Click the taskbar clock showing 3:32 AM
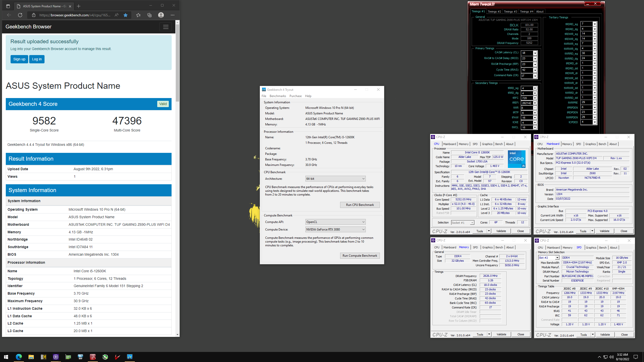Viewport: 644px width, 362px height. pyautogui.click(x=622, y=357)
